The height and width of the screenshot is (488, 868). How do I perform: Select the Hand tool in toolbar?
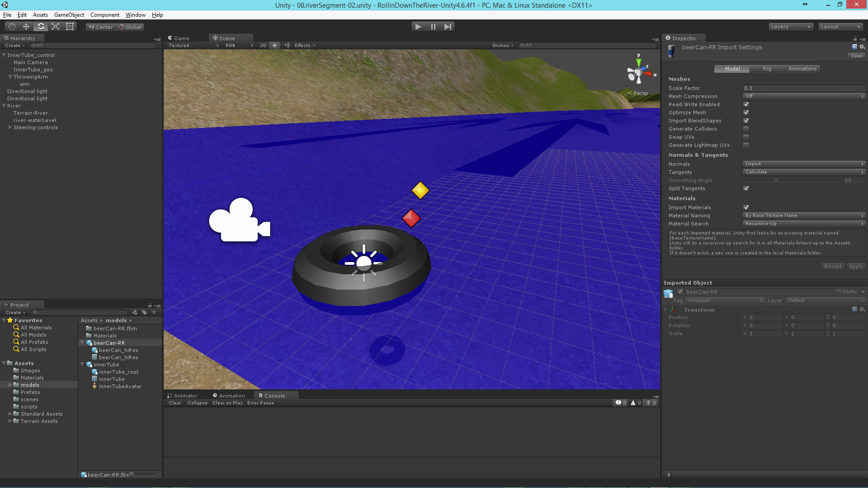pos(12,27)
